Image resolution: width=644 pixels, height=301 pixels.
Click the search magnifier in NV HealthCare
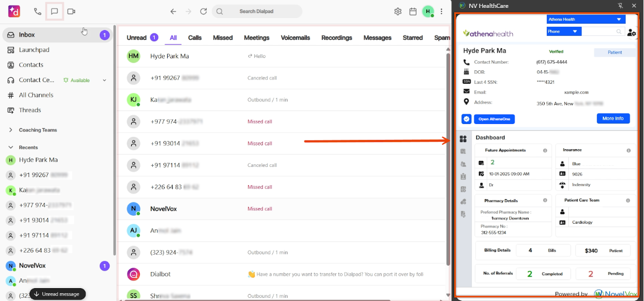(619, 32)
